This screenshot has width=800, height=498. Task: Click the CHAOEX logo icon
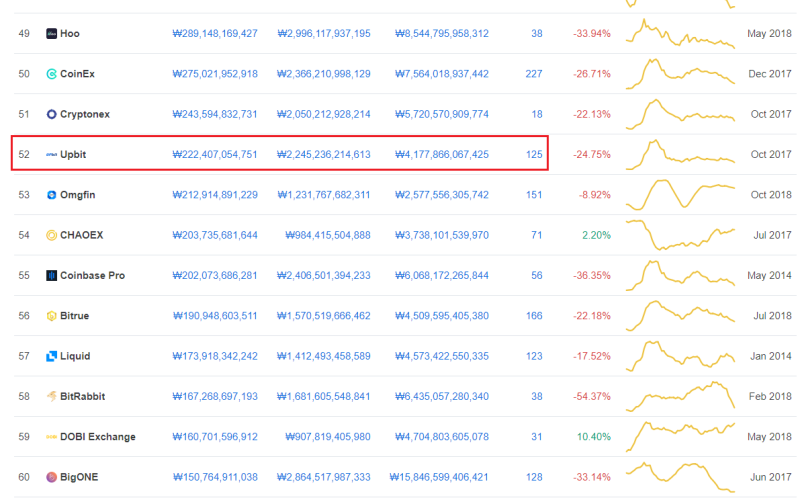[52, 235]
